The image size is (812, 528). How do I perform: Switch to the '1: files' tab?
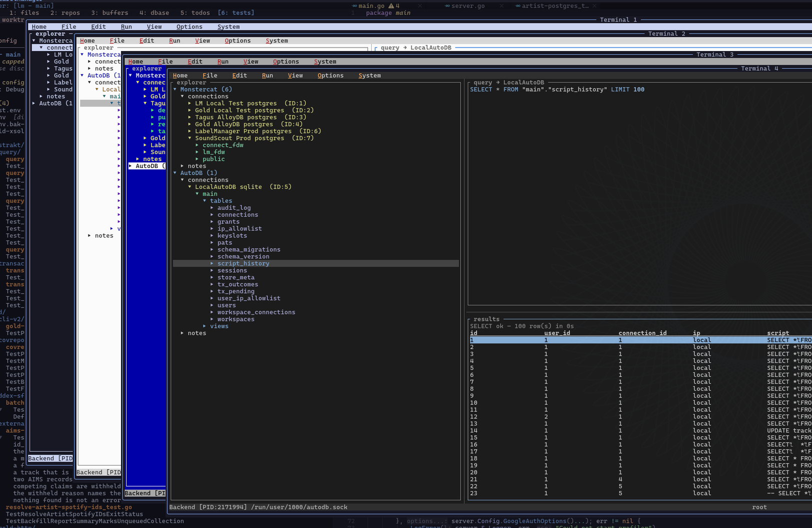tap(24, 13)
